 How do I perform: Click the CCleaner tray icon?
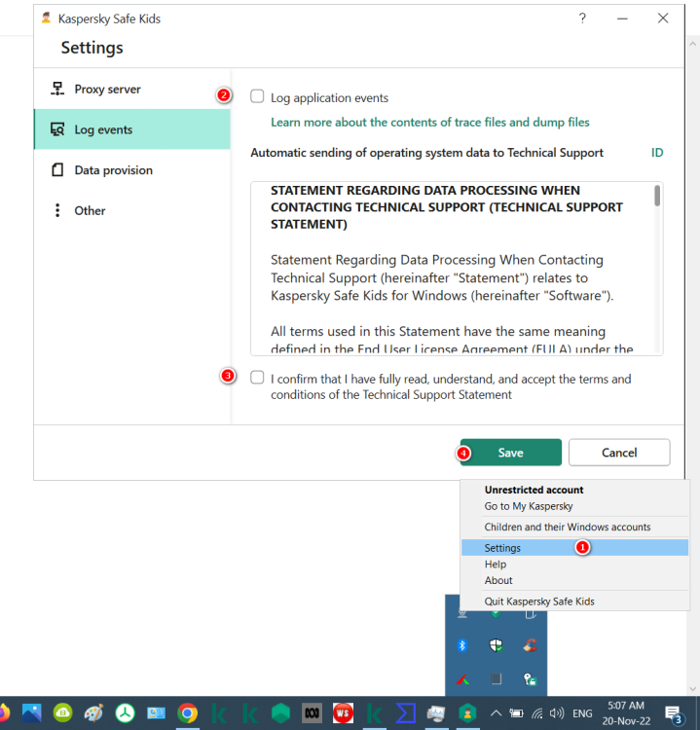pos(530,645)
